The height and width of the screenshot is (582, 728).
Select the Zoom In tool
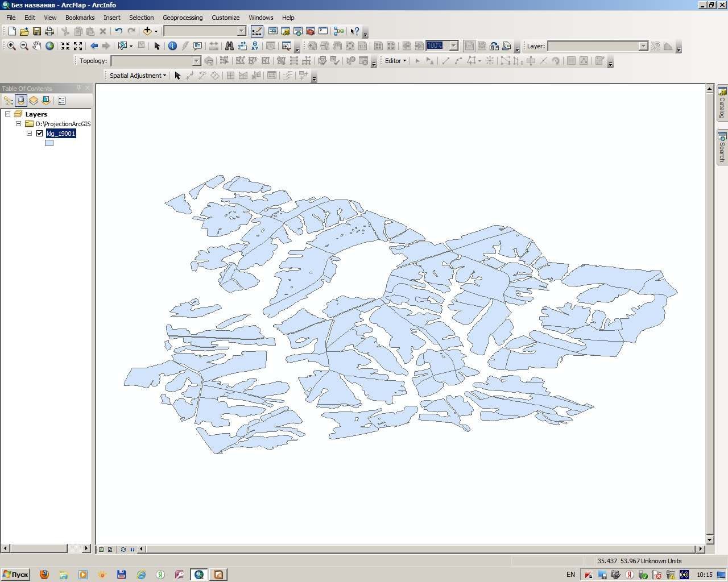tap(11, 46)
